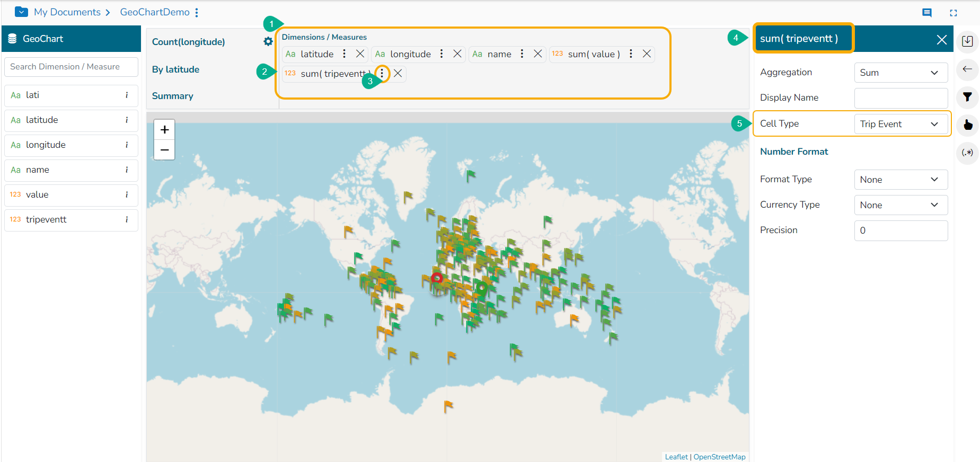The height and width of the screenshot is (462, 980).
Task: Click the back arrow icon in right sidebar
Action: pyautogui.click(x=967, y=69)
